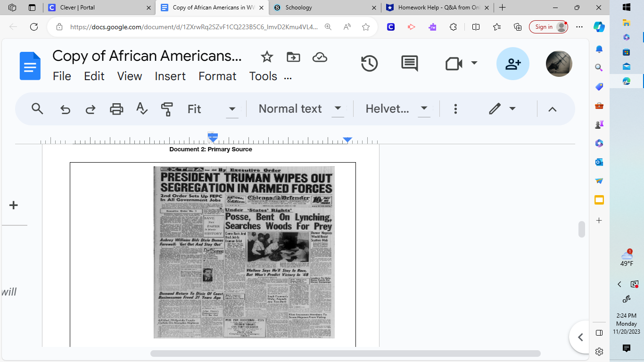The width and height of the screenshot is (644, 362).
Task: Open browser Collections icon
Action: click(x=518, y=27)
